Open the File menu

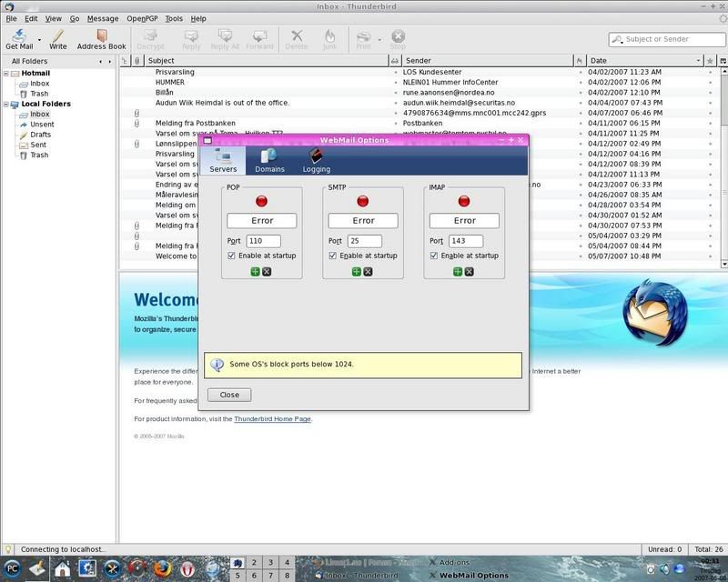11,18
